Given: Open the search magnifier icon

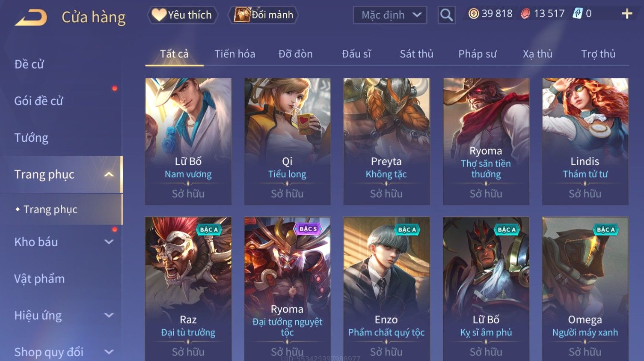Looking at the screenshot, I should click(x=446, y=15).
